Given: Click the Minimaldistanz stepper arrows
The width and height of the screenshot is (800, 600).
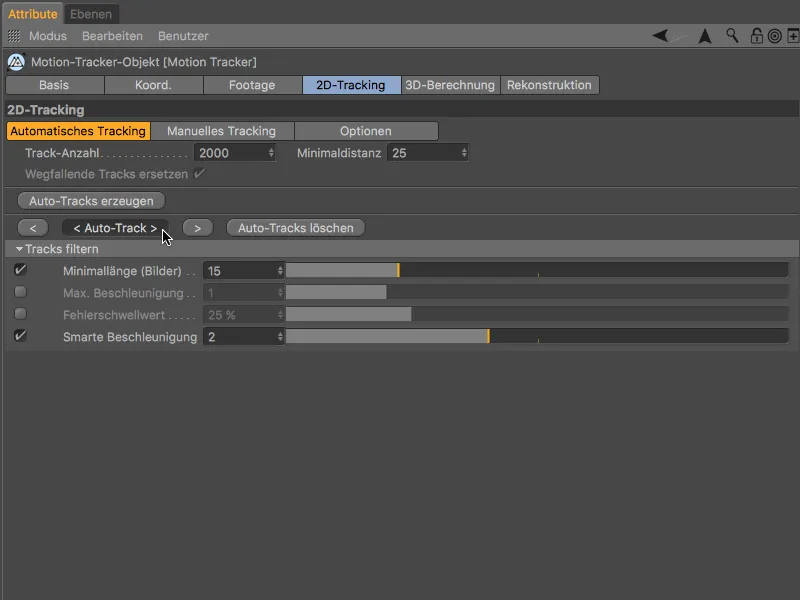Looking at the screenshot, I should point(464,153).
